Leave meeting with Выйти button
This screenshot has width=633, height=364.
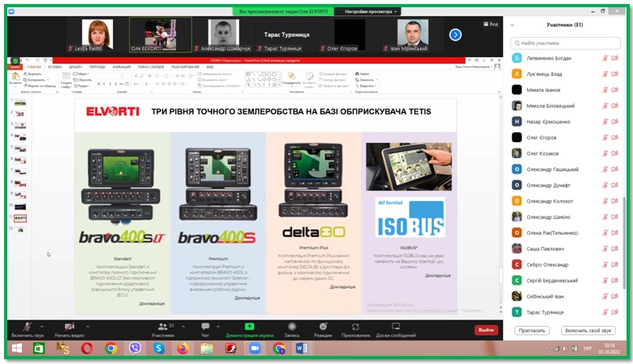tap(486, 329)
